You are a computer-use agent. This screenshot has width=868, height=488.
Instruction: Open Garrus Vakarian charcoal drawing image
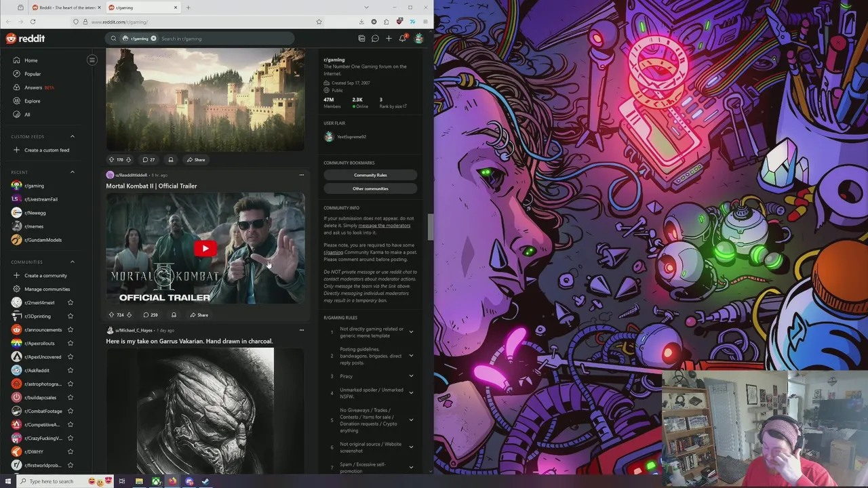(x=205, y=411)
